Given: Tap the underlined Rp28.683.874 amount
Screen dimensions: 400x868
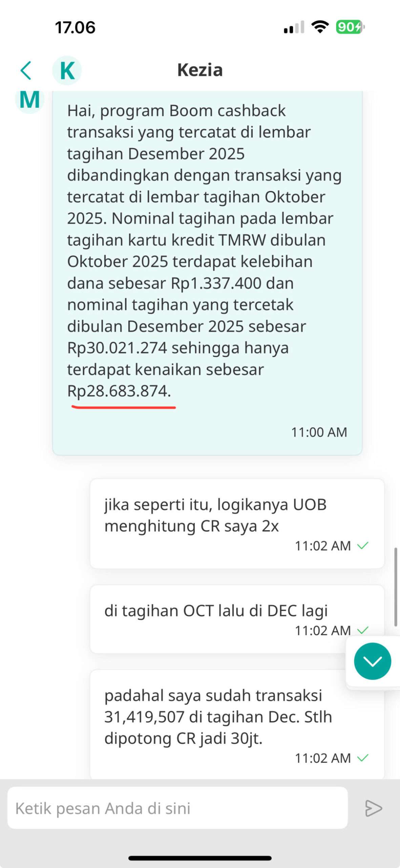Looking at the screenshot, I should [x=119, y=391].
